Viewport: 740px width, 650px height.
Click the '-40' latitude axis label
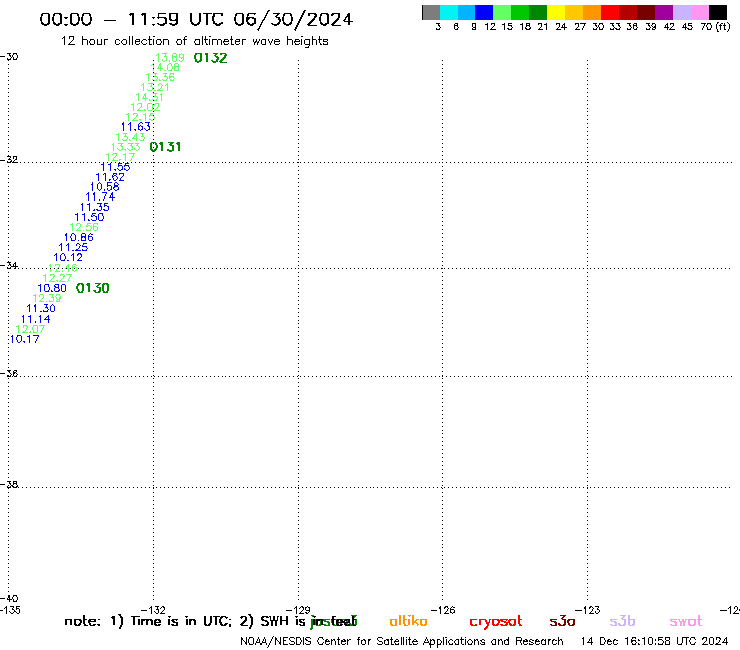coord(9,599)
